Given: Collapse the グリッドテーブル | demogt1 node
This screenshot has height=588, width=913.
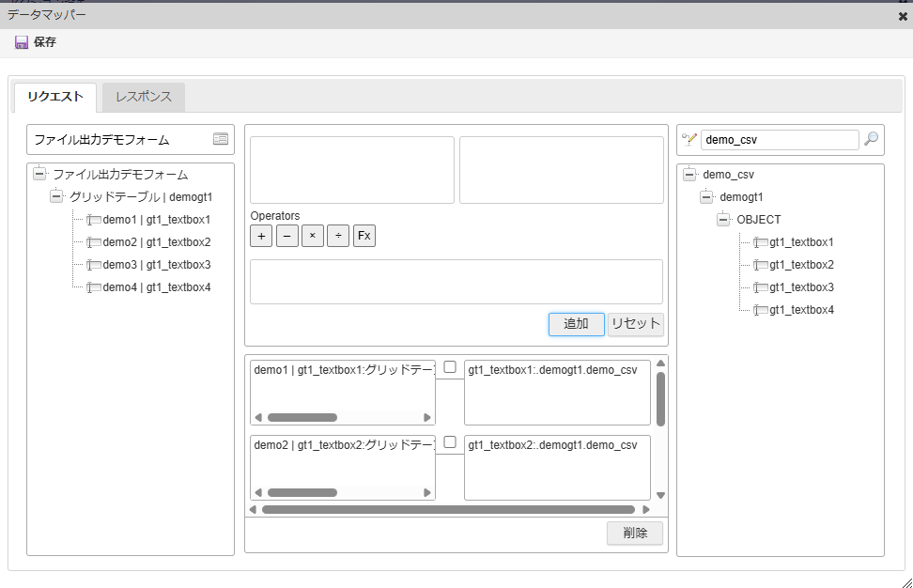Looking at the screenshot, I should (x=56, y=197).
